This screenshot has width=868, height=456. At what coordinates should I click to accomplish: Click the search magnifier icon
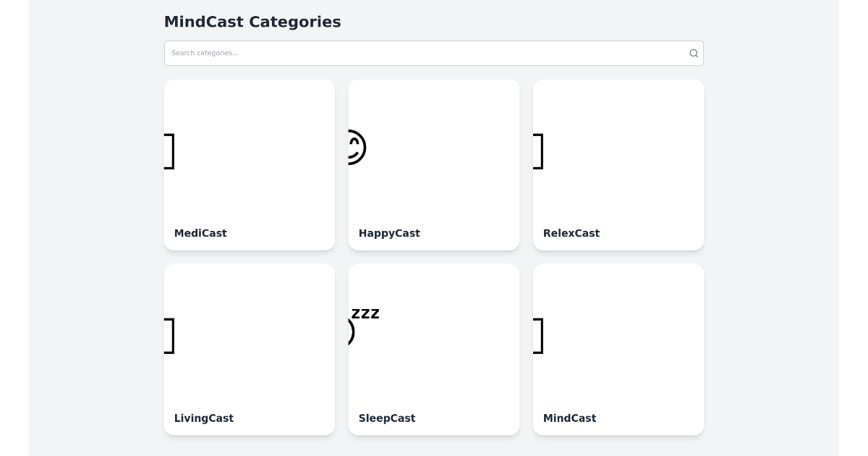tap(693, 53)
